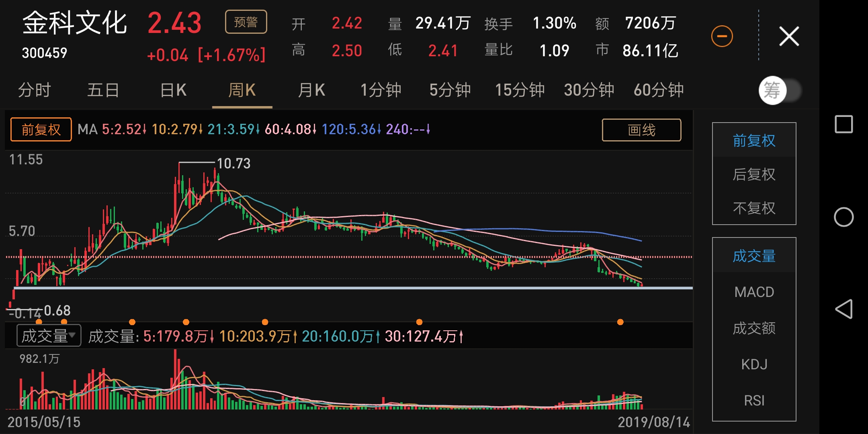Switch to the 分时 intraday tab
Screen dimensions: 868x434
pyautogui.click(x=34, y=90)
